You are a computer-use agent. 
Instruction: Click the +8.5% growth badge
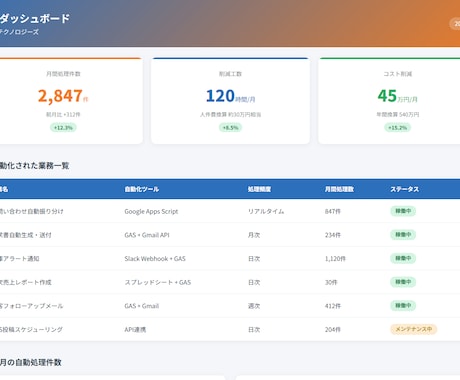[x=230, y=128]
